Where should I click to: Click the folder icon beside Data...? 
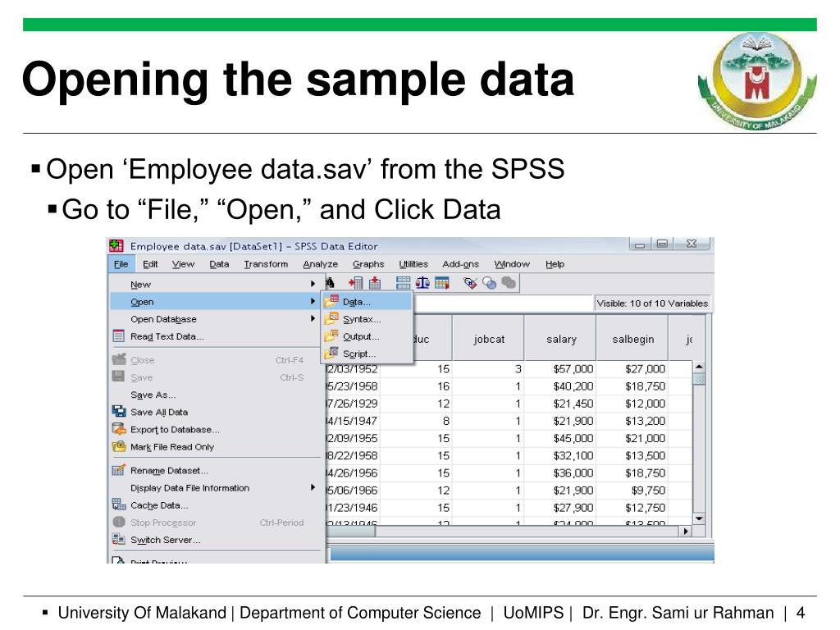(x=331, y=301)
